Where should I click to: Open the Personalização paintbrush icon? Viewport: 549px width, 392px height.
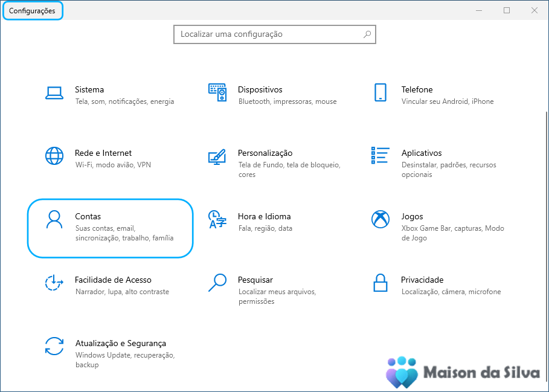217,156
